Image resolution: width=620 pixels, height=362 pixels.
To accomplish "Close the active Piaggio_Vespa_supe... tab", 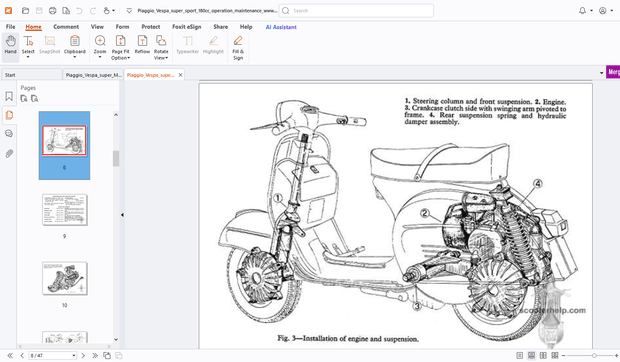I will 180,75.
